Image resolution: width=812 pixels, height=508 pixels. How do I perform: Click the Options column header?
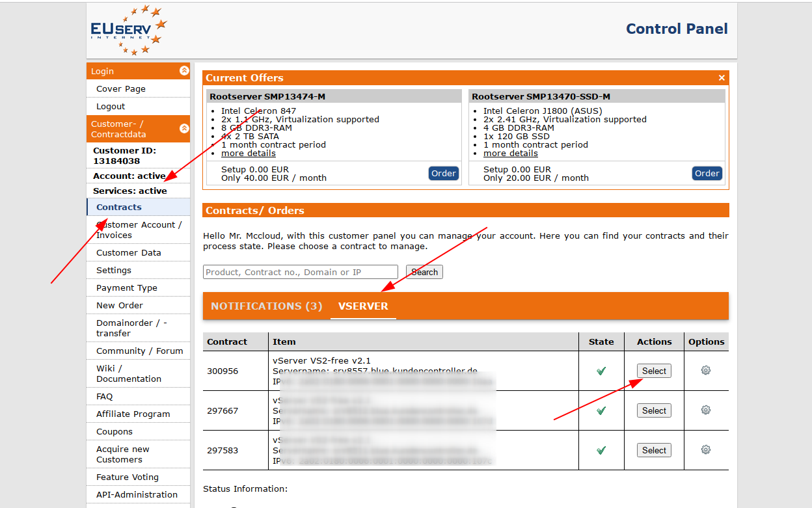[706, 341]
